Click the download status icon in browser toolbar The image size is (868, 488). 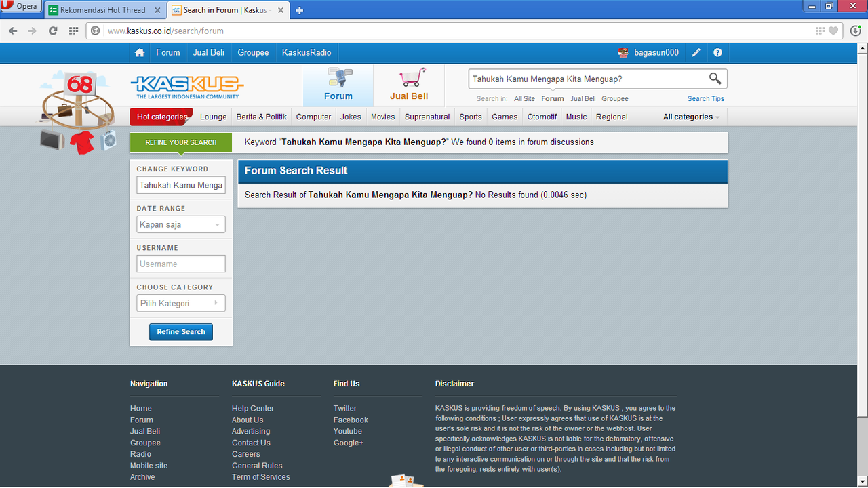click(855, 30)
